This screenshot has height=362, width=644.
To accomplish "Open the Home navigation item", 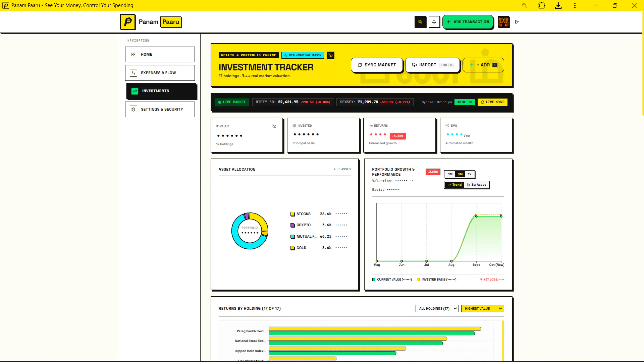I will click(x=160, y=54).
